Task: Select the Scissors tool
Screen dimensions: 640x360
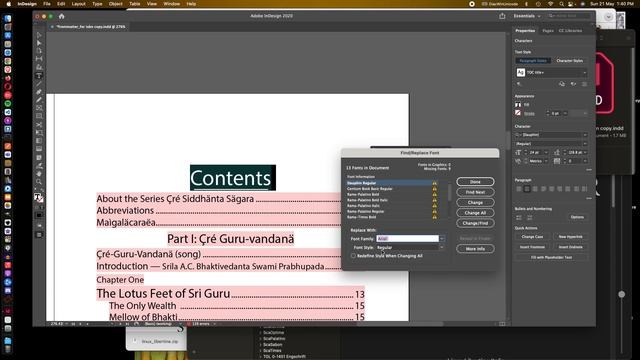Action: pyautogui.click(x=39, y=124)
